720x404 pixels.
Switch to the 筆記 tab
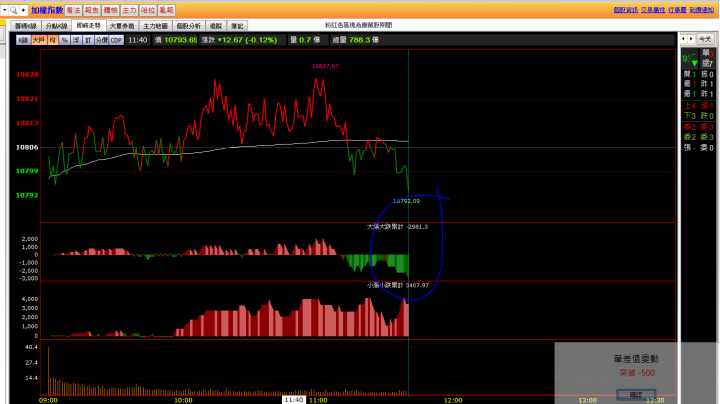coord(237,26)
